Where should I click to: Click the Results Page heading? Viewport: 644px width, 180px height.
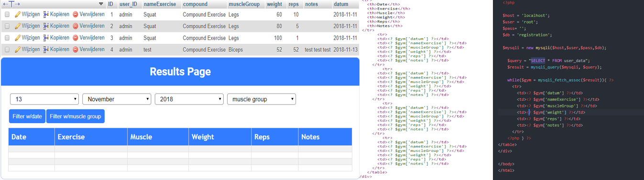tap(180, 72)
